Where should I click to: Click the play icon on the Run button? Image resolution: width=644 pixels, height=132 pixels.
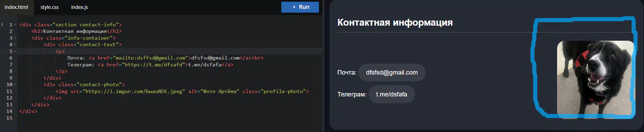pyautogui.click(x=294, y=7)
